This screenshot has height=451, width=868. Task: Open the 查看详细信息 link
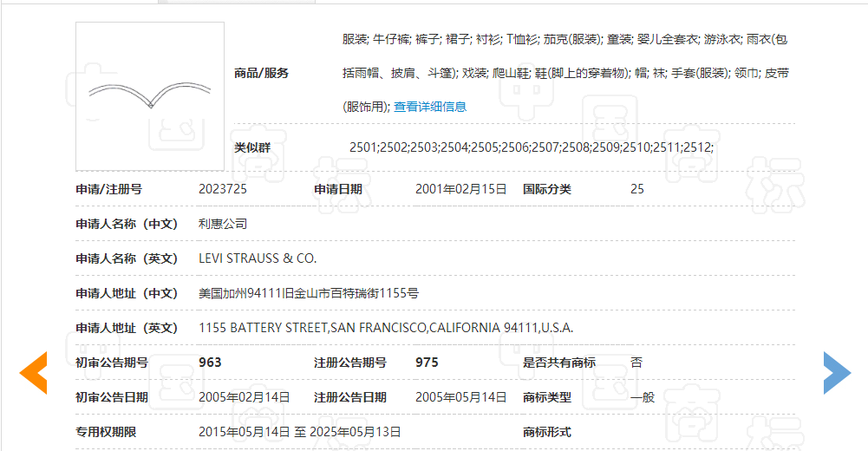tap(430, 107)
